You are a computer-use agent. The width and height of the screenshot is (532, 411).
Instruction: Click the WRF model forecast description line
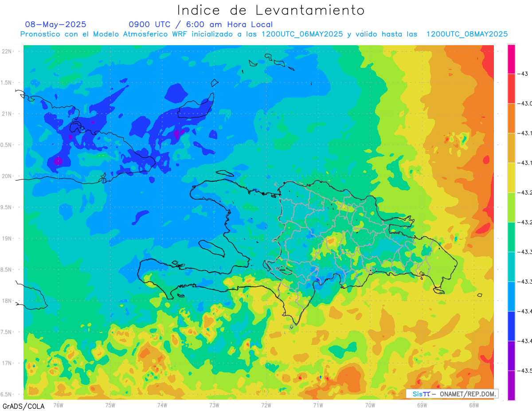coord(264,34)
